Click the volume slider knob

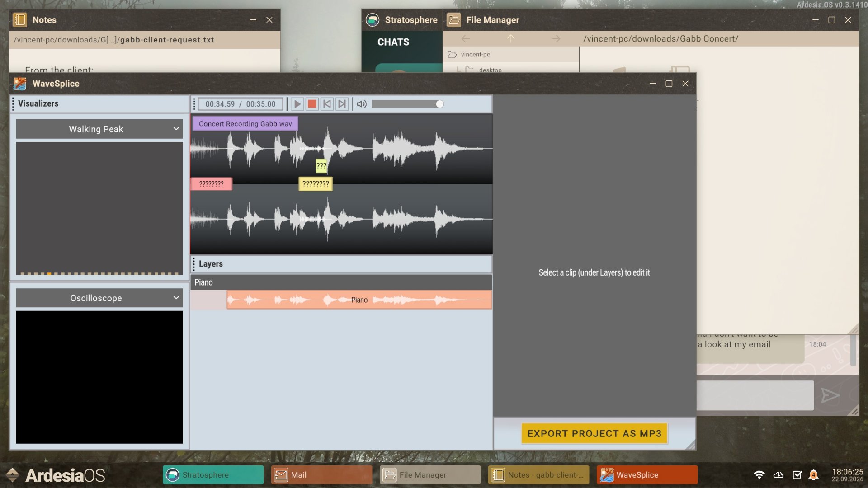(x=439, y=104)
